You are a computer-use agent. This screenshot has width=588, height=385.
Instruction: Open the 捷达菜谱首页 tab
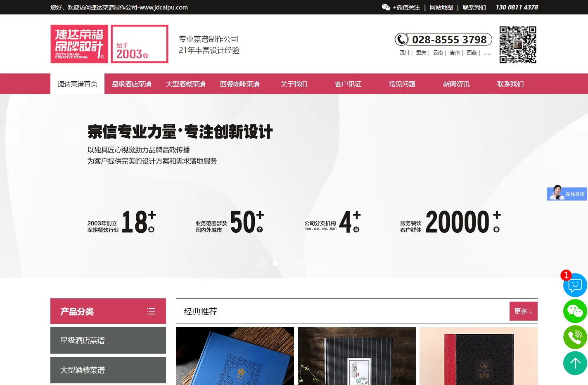tap(77, 84)
